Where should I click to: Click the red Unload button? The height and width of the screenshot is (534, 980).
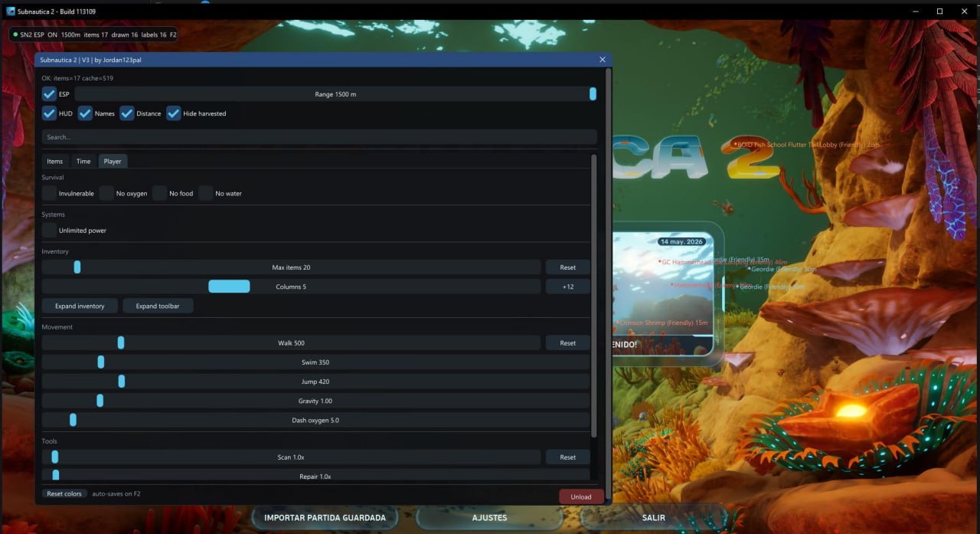point(581,496)
